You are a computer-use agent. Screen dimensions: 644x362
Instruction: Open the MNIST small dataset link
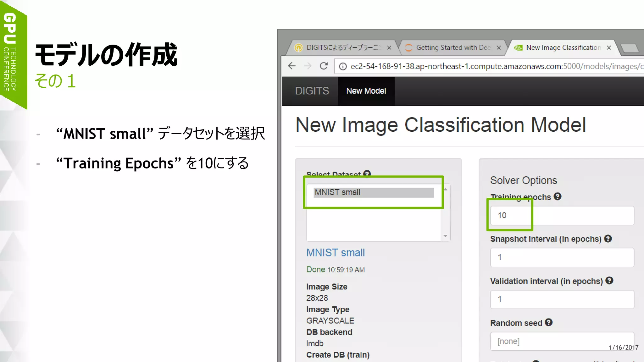[336, 253]
